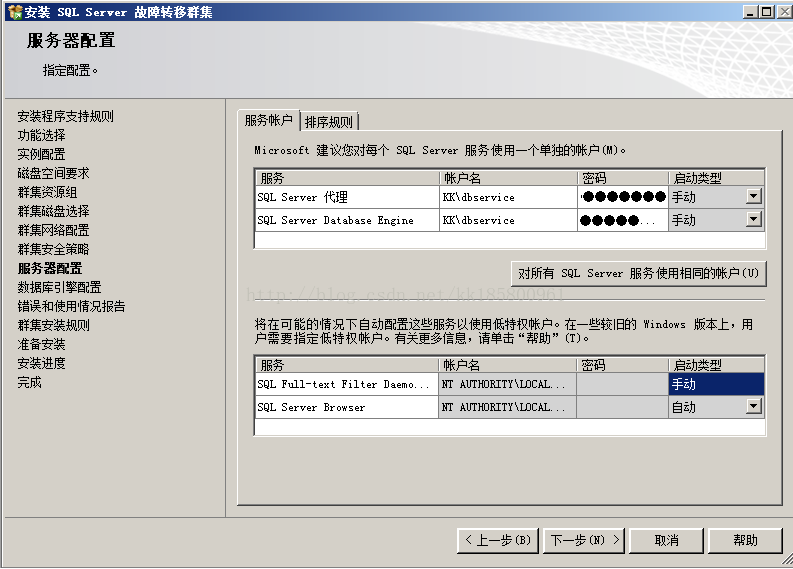Select 群集安全策略 step in sidebar
This screenshot has height=569, width=793.
[54, 249]
